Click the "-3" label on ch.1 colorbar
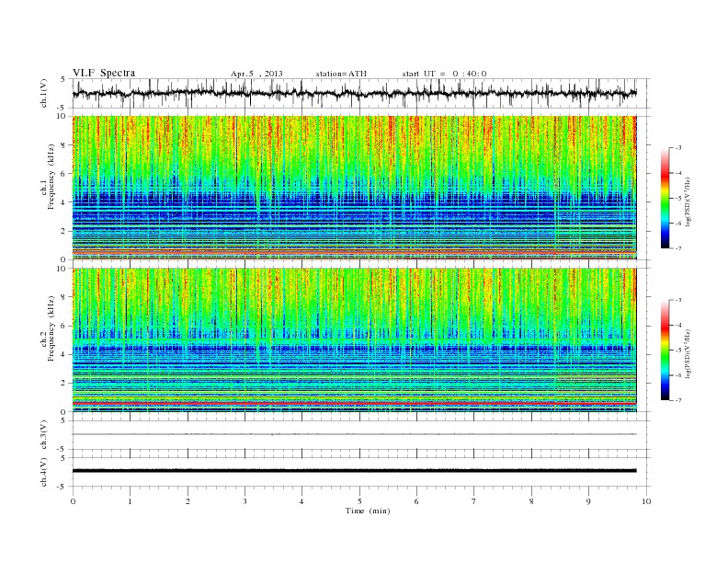Viewport: 728px width, 563px height. (x=678, y=148)
